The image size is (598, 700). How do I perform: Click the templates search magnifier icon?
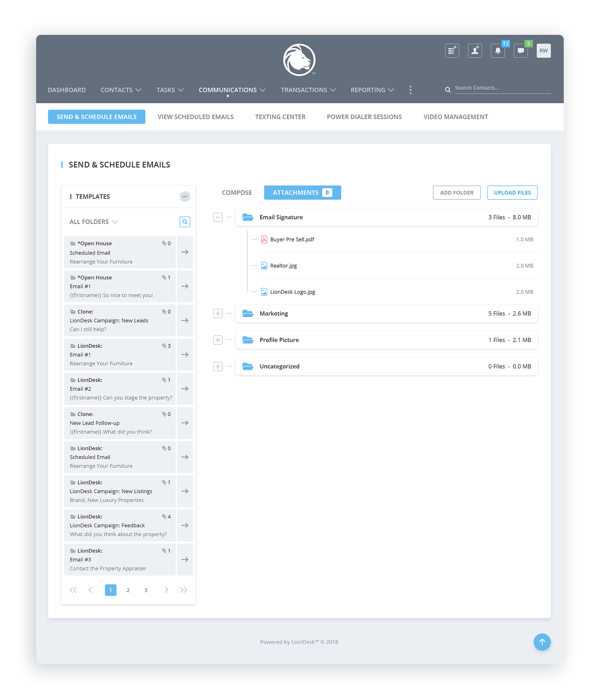coord(185,222)
